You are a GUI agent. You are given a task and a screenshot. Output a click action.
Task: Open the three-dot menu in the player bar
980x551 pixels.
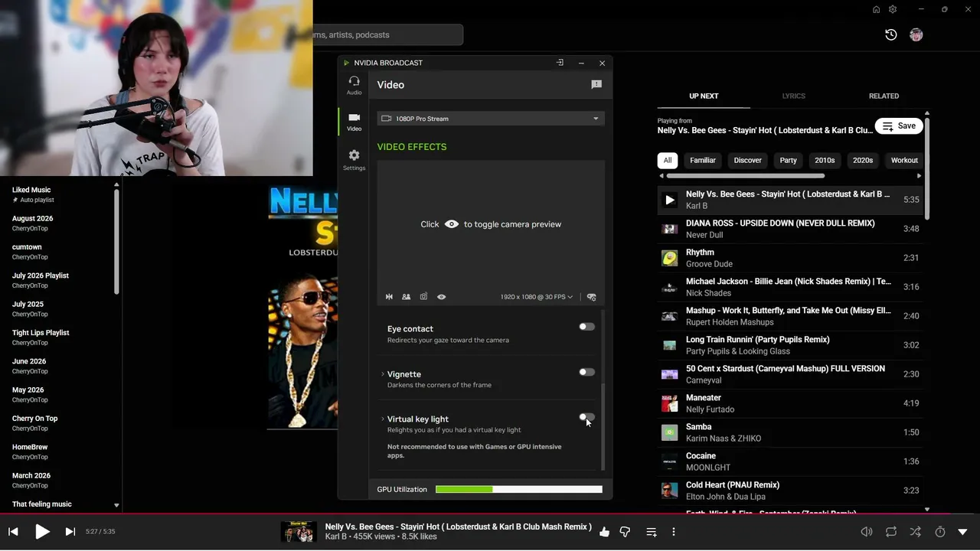click(x=674, y=532)
